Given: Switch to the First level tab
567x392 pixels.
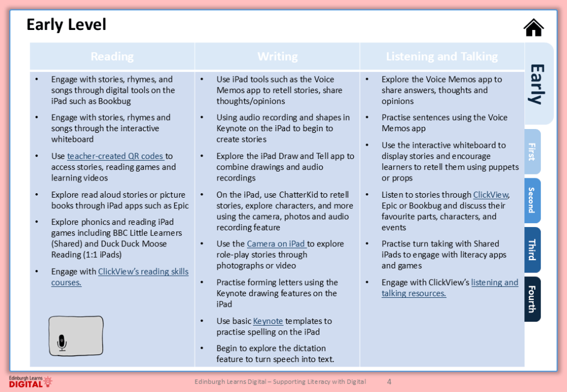Looking at the screenshot, I should click(532, 152).
